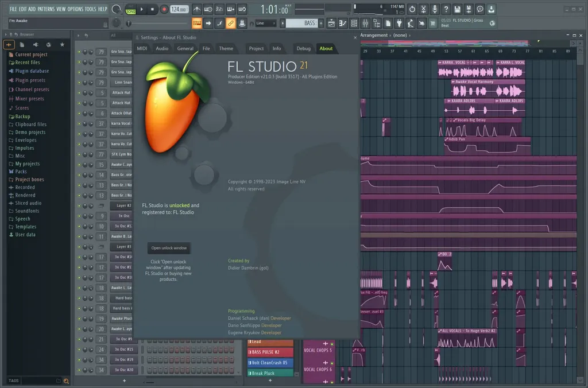
Task: Open help question mark icon
Action: tap(446, 9)
